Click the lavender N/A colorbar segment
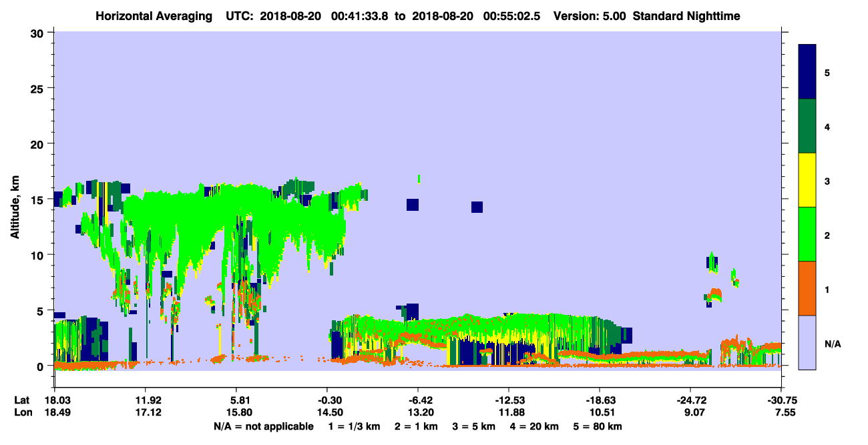Viewport: 868px width, 445px height. point(807,342)
